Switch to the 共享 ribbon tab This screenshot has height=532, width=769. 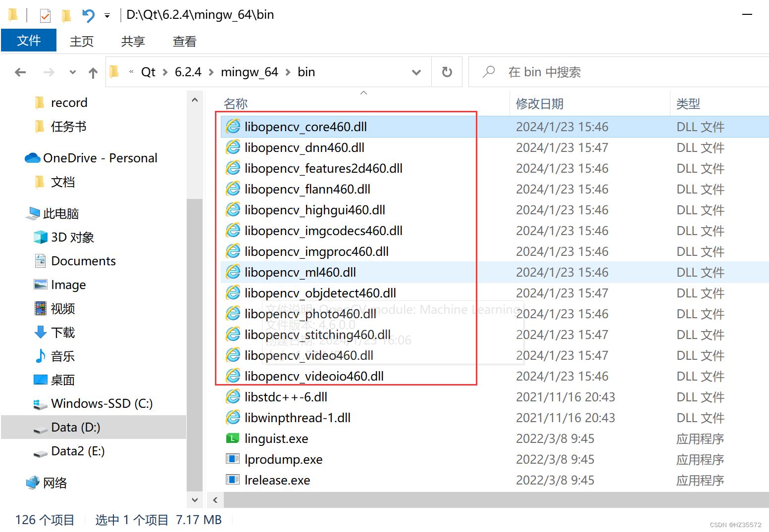pos(133,41)
